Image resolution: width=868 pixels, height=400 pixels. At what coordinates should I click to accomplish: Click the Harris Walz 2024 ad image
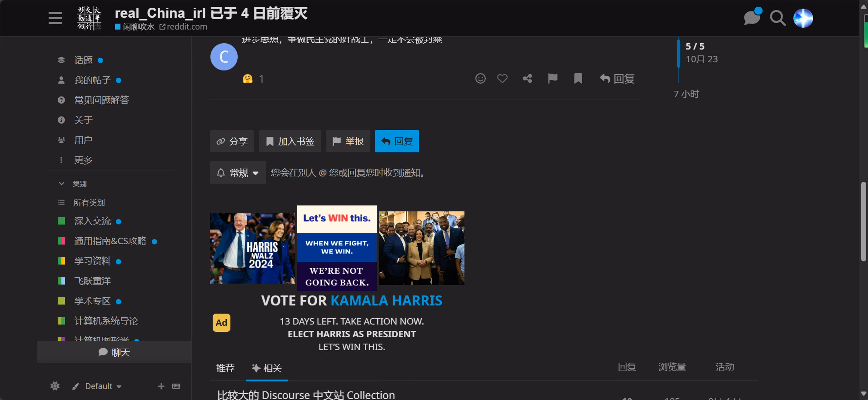(x=253, y=248)
